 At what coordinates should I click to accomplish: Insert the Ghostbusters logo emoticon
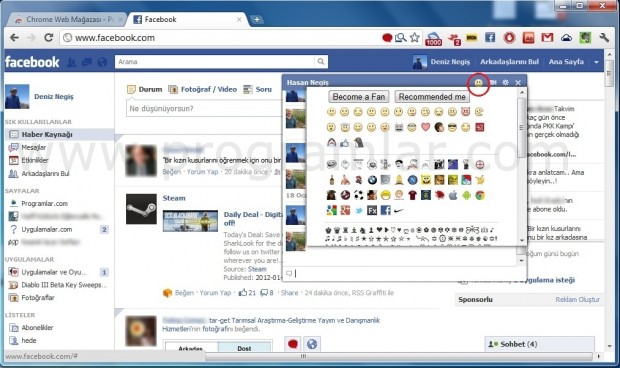pos(345,195)
